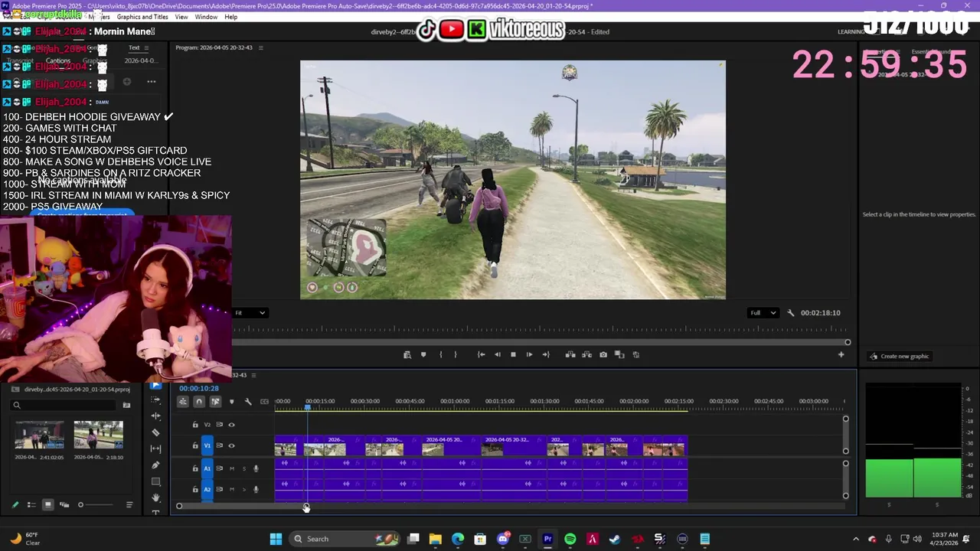Stop playback in Program monitor

tap(513, 354)
